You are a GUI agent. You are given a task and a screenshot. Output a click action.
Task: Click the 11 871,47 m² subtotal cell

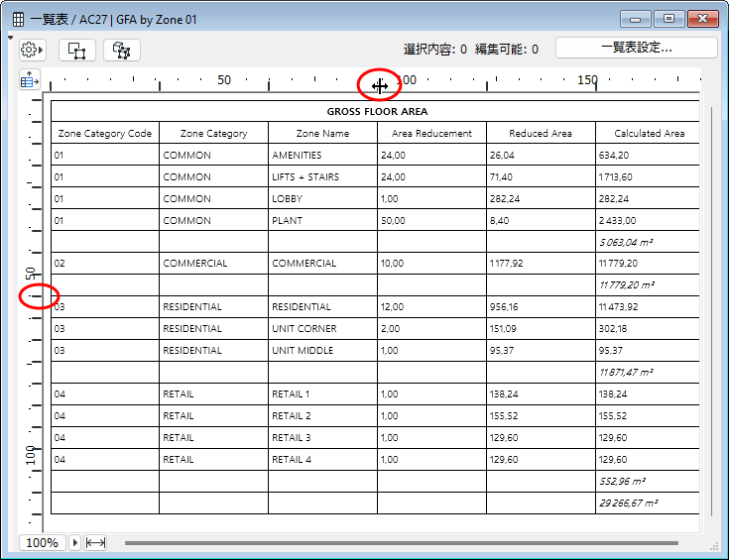tap(648, 373)
